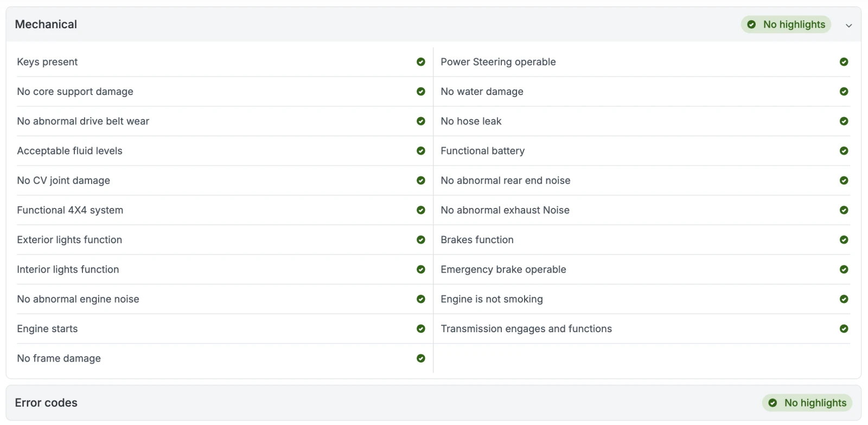Click the check icon for Functional 4X4 system
The height and width of the screenshot is (425, 868).
tap(421, 210)
